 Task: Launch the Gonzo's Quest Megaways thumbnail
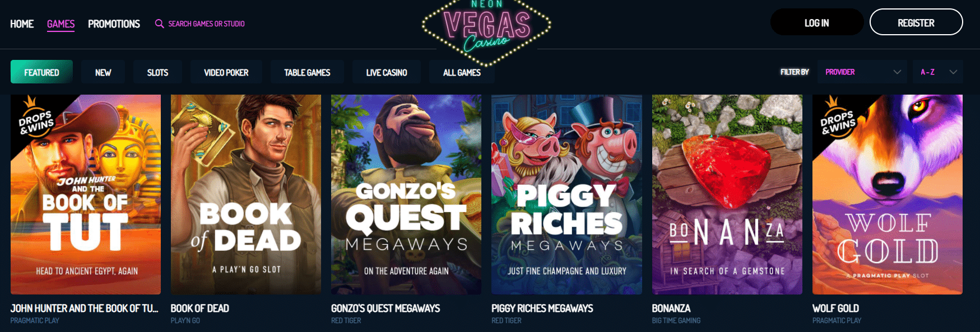coord(406,194)
